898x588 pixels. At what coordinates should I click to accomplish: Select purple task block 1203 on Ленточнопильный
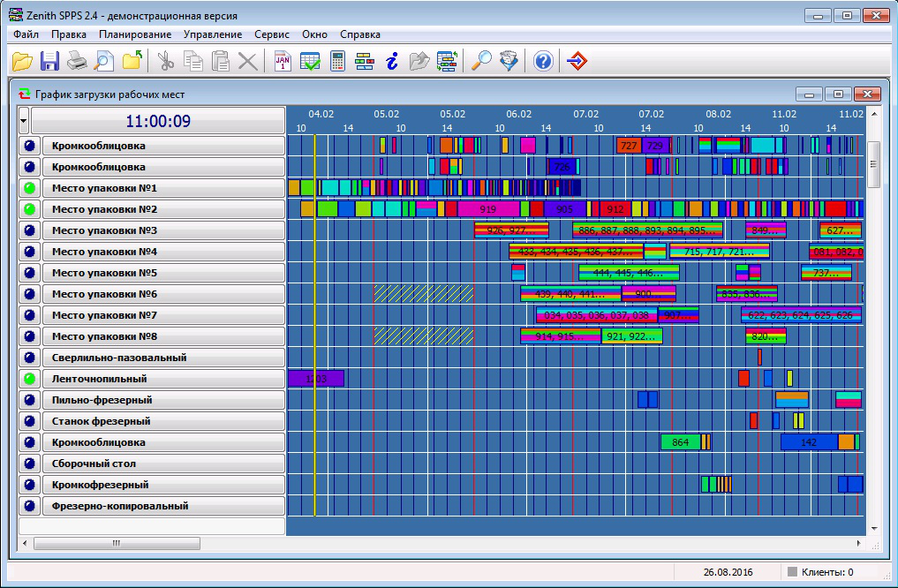click(x=315, y=379)
